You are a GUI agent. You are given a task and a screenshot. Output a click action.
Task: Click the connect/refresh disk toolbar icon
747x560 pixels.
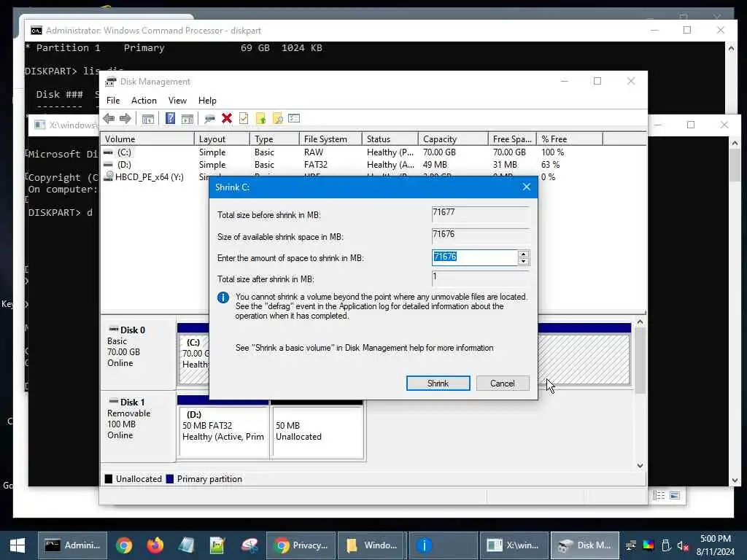point(209,119)
